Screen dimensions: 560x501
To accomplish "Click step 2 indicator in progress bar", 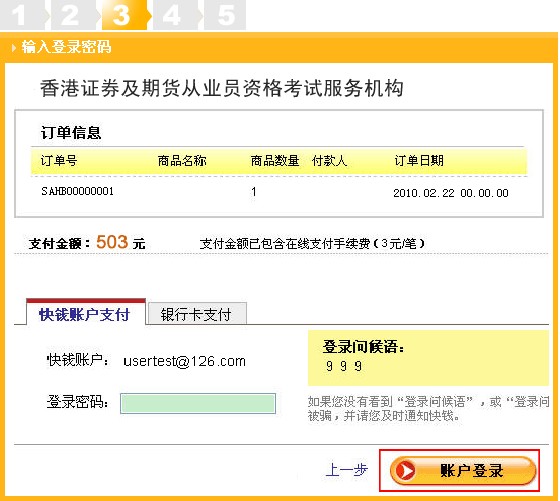I will pos(73,15).
